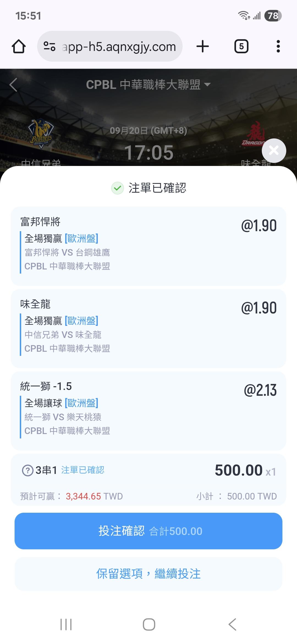Click the help question mark beside 3串1
This screenshot has height=644, width=297.
(x=28, y=470)
